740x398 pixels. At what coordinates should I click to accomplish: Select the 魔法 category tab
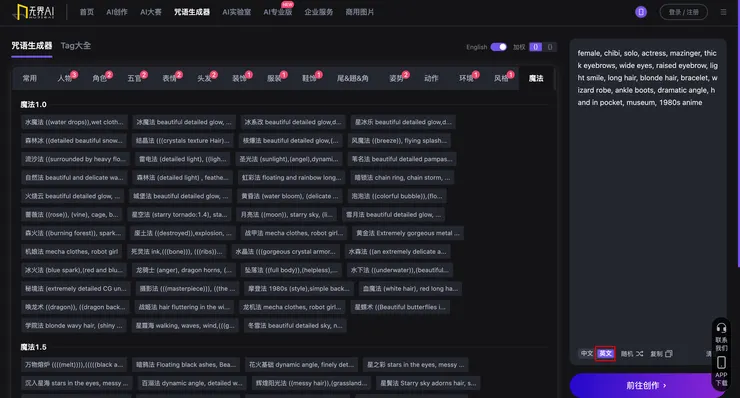pos(536,78)
